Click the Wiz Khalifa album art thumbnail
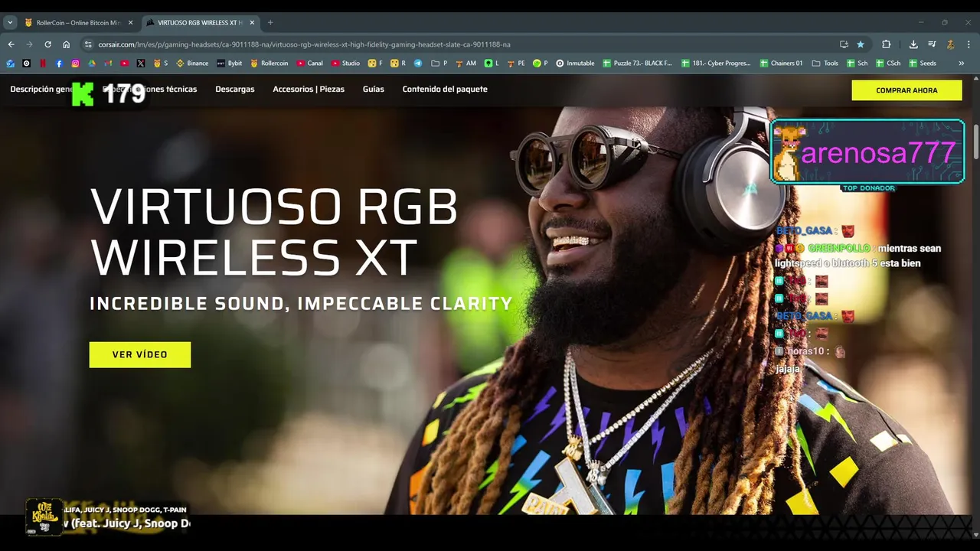Viewport: 980px width, 551px height. coord(44,517)
